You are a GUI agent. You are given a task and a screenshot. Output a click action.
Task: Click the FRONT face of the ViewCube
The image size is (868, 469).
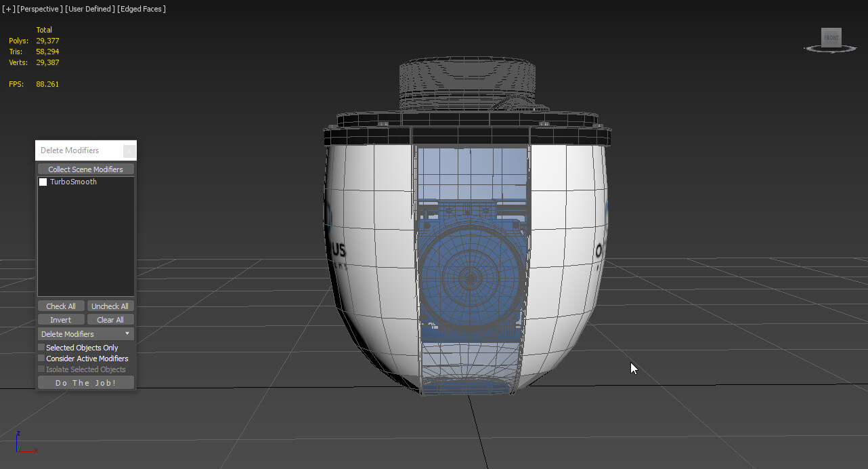831,38
